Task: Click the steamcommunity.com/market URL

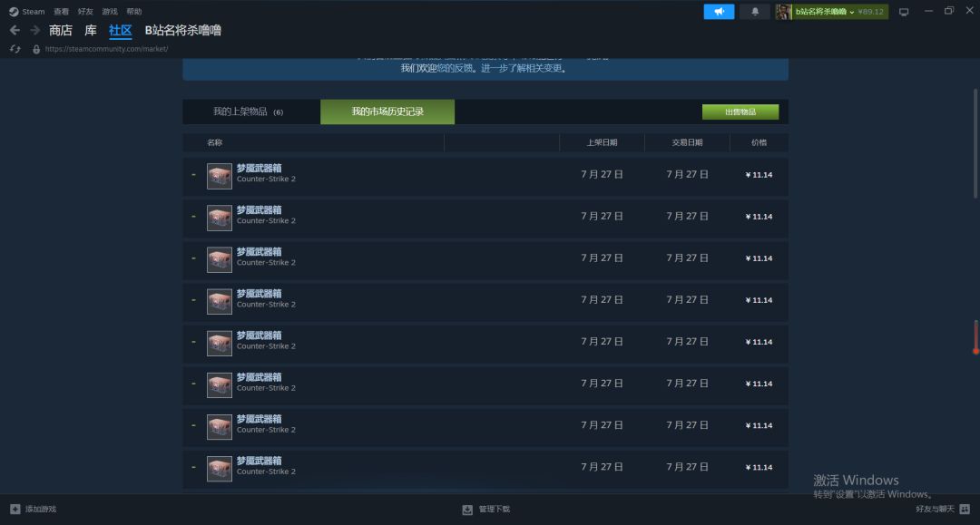Action: coord(106,49)
